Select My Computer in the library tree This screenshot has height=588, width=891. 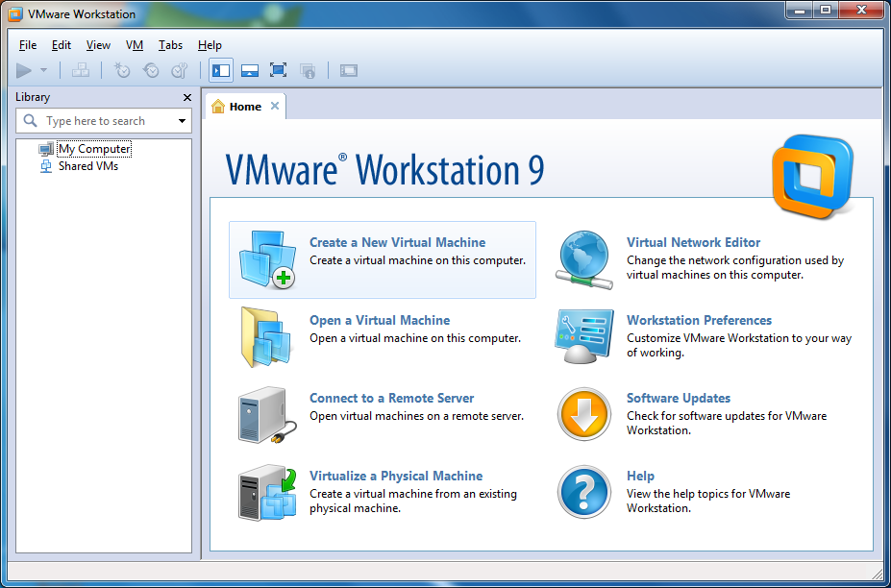(x=94, y=149)
